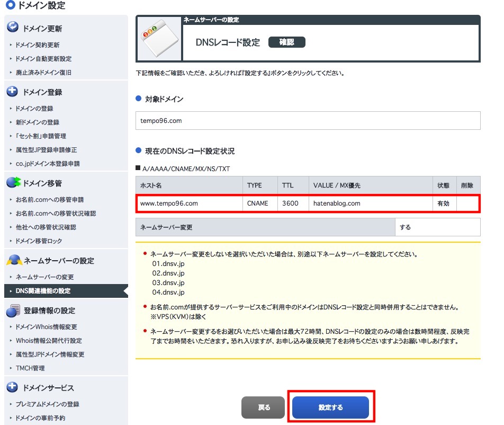Image resolution: width=504 pixels, height=425 pixels.
Task: Click the DNSレコード設定 page title
Action: [228, 42]
